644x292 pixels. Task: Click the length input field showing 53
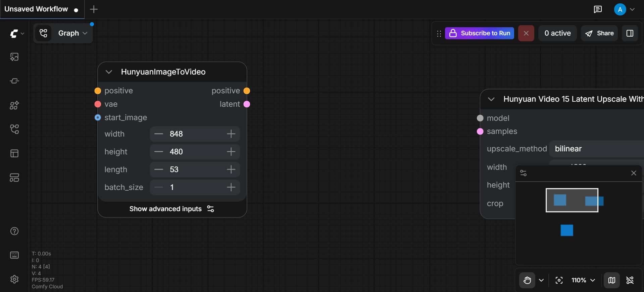pyautogui.click(x=195, y=169)
